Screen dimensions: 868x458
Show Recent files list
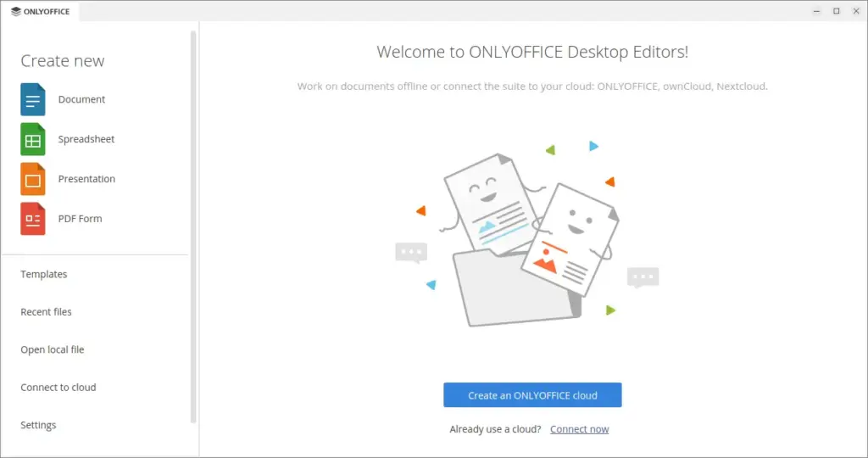[x=46, y=312]
